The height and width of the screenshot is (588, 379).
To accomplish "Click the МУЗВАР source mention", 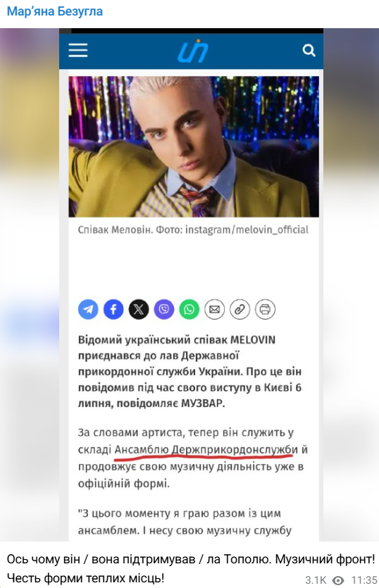I will coord(203,404).
